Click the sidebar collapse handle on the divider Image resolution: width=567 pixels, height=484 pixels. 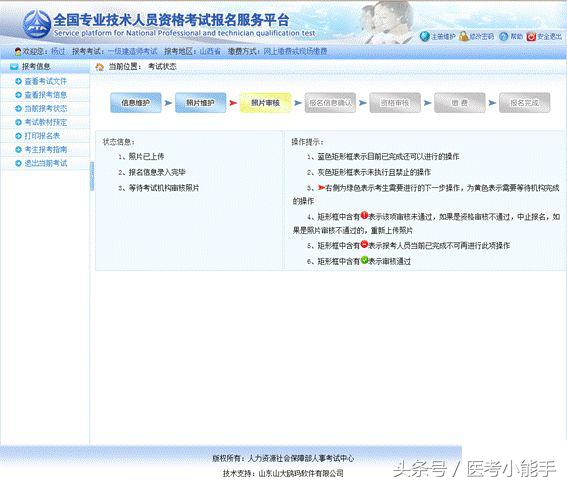click(92, 176)
